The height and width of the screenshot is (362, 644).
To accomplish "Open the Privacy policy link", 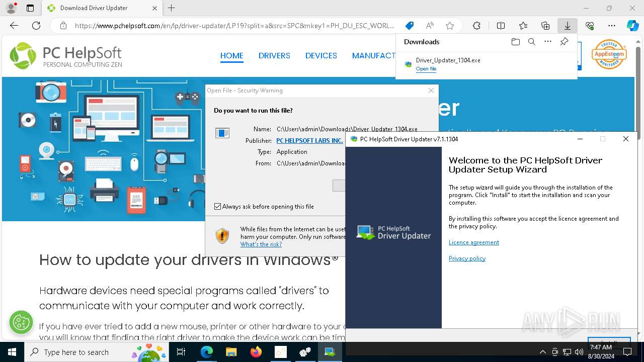I will 467,258.
